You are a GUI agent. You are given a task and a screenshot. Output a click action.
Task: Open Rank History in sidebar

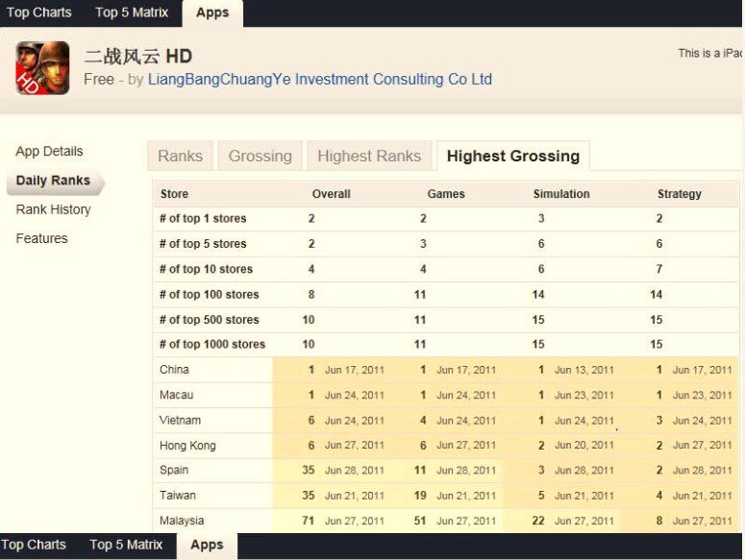pos(53,209)
